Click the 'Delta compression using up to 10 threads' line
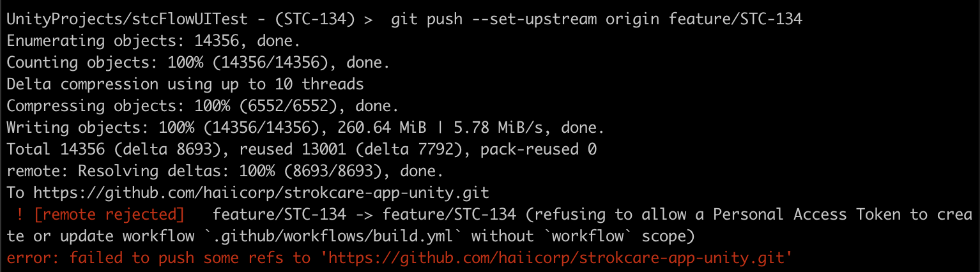The width and height of the screenshot is (980, 272). tap(185, 85)
